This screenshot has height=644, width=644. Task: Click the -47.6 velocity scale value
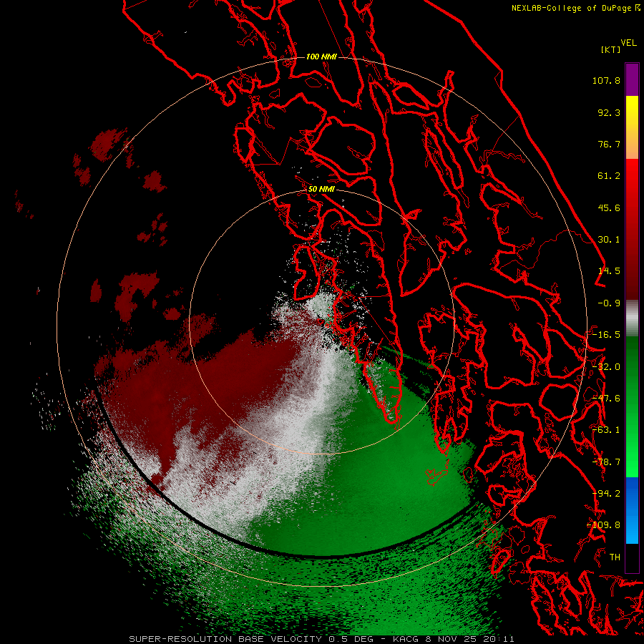606,399
